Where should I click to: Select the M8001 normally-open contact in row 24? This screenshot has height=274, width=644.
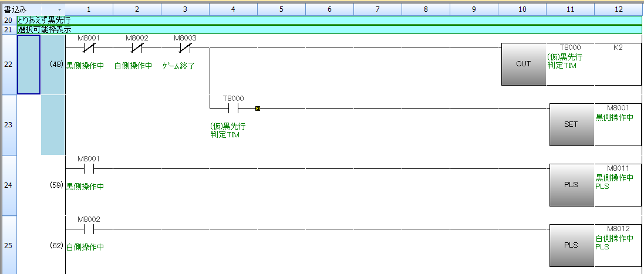pos(88,169)
